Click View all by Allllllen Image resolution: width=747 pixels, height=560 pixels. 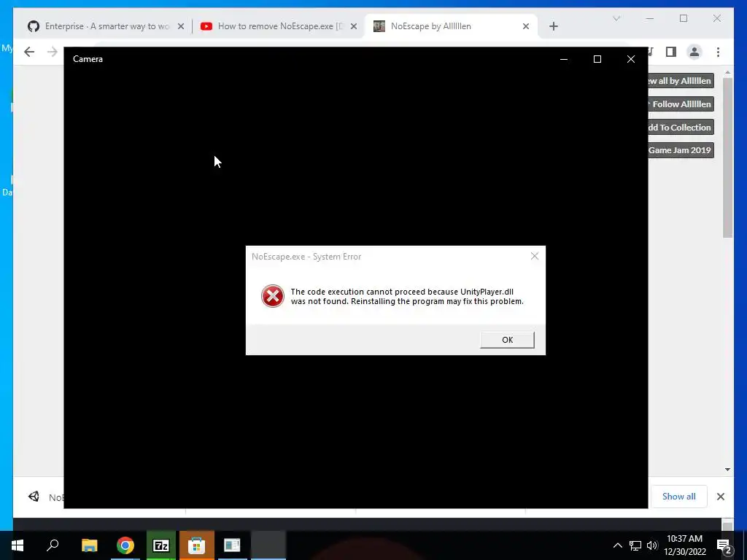pos(681,80)
